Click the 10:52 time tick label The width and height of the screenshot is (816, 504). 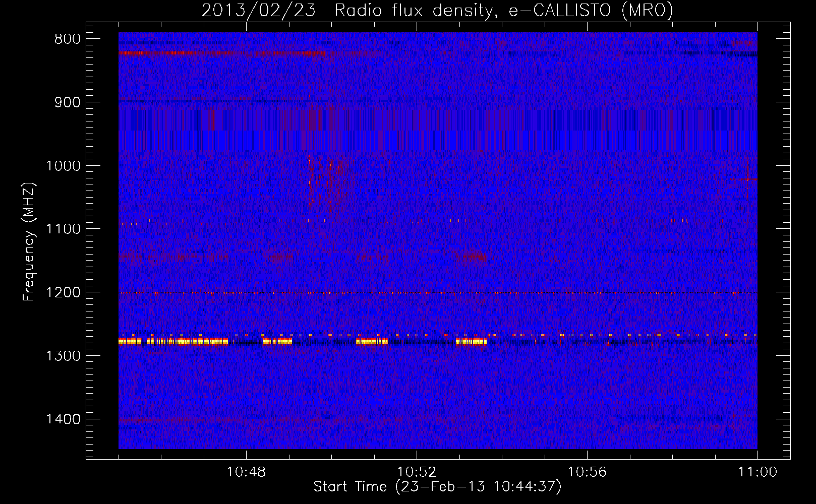[417, 472]
